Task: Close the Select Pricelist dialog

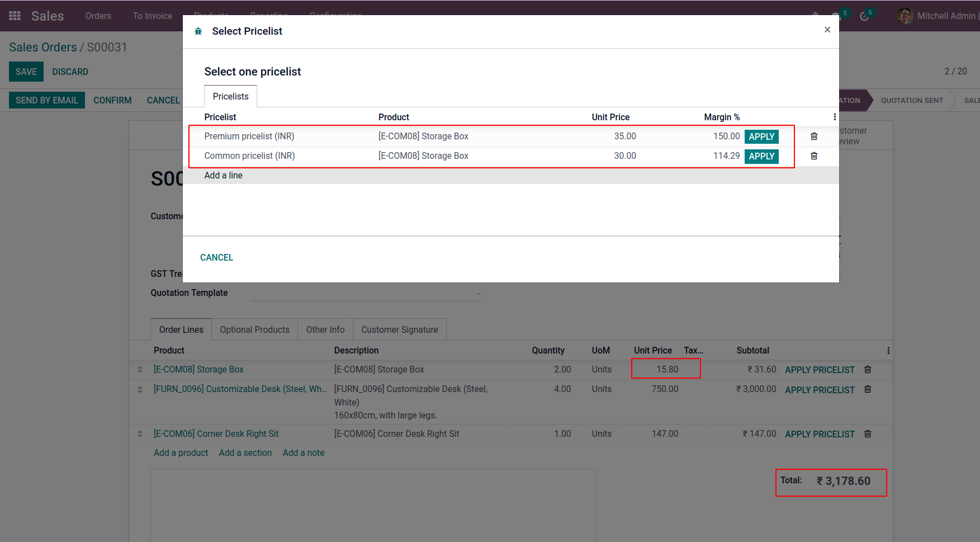Action: pyautogui.click(x=827, y=30)
